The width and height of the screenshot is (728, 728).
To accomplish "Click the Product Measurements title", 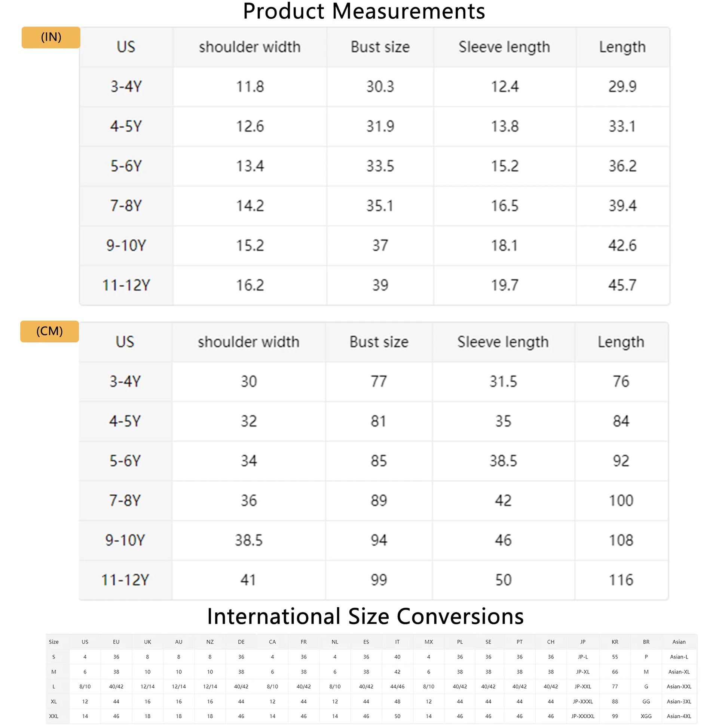I will tap(364, 11).
